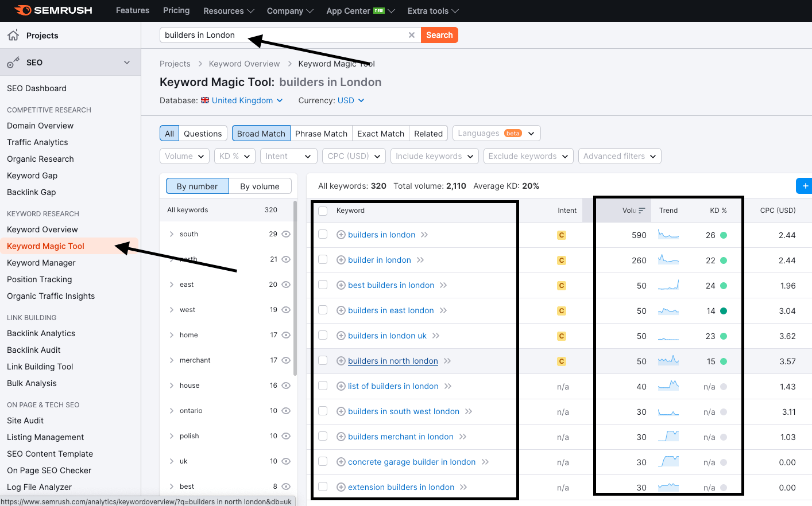Expand the 'west' keyword group
812x506 pixels.
[172, 310]
